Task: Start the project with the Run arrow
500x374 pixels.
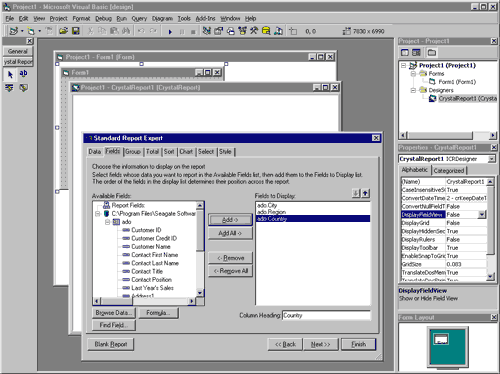Action: pos(170,32)
